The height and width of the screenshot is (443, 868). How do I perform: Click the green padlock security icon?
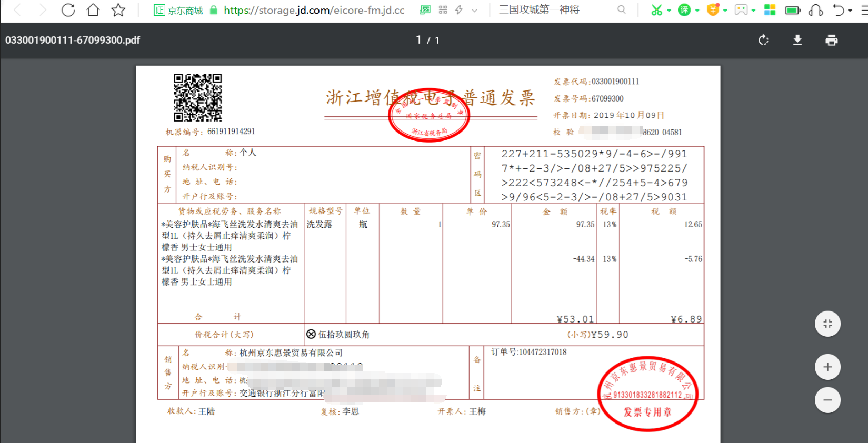tap(214, 10)
